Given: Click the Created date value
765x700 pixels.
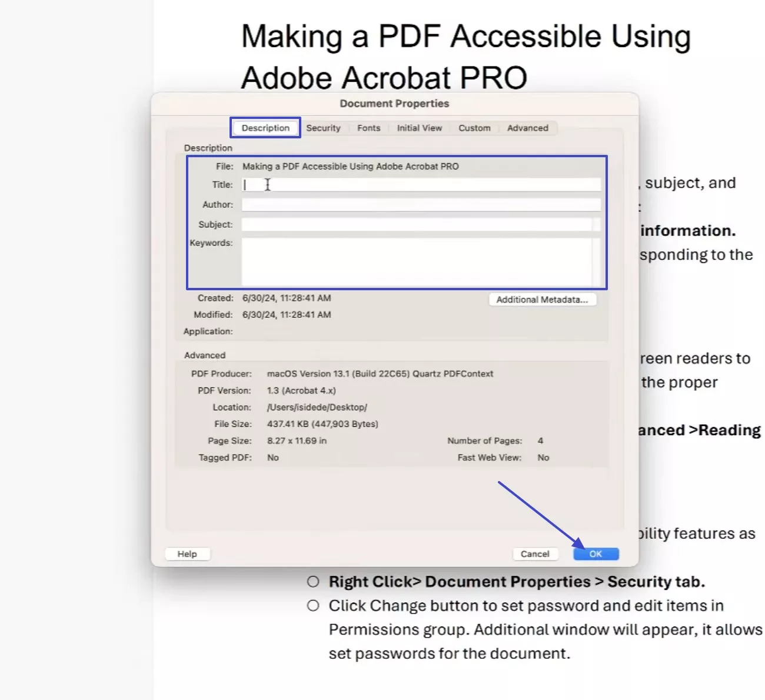Looking at the screenshot, I should tap(287, 298).
